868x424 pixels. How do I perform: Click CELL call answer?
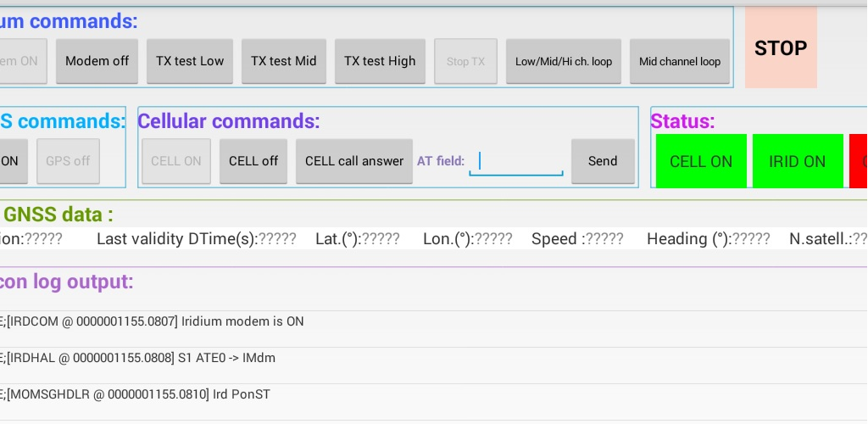tap(354, 161)
